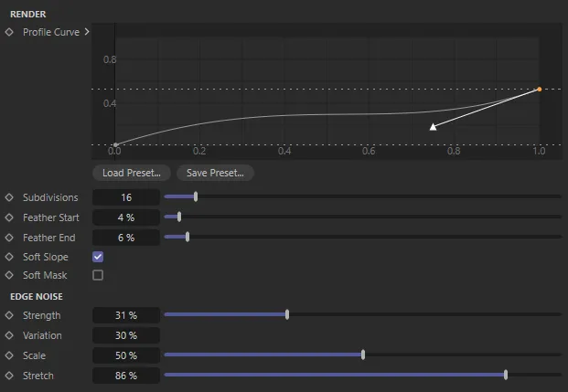Click keyframe diamond next to Soft Slope
The height and width of the screenshot is (392, 568).
point(9,258)
